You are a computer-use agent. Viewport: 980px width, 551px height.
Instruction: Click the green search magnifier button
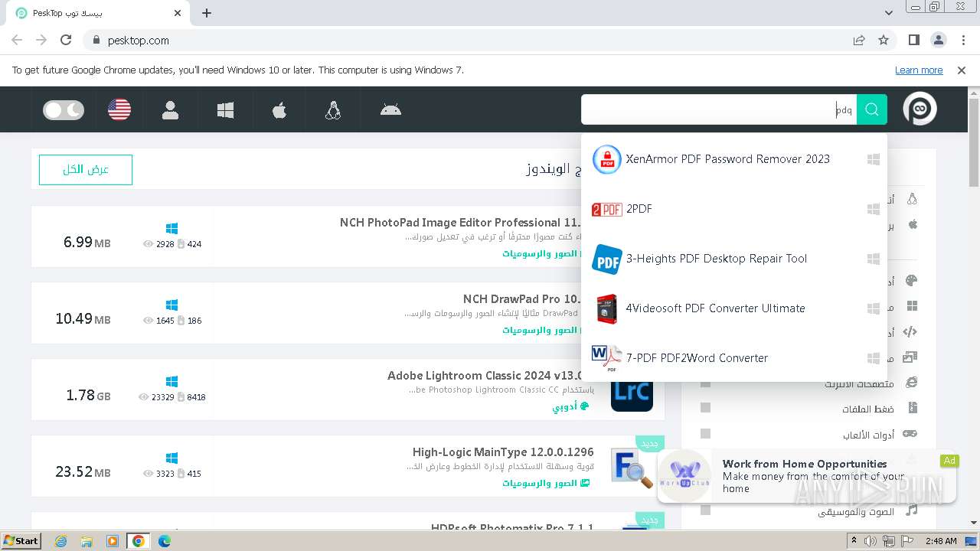(x=872, y=109)
